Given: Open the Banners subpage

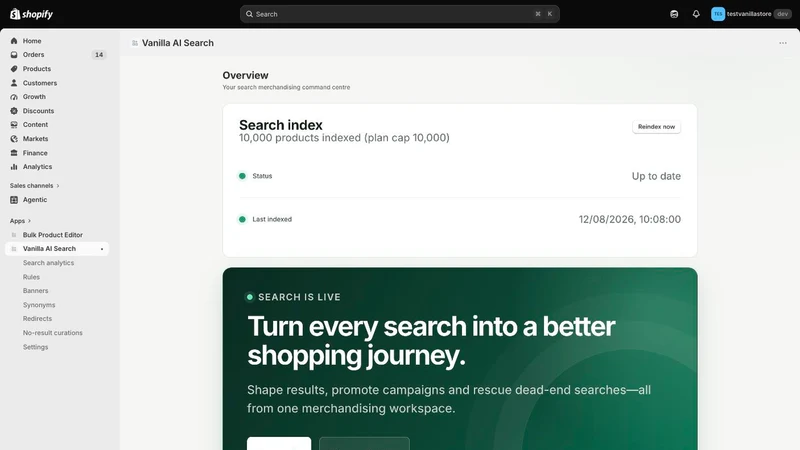Looking at the screenshot, I should coord(35,291).
